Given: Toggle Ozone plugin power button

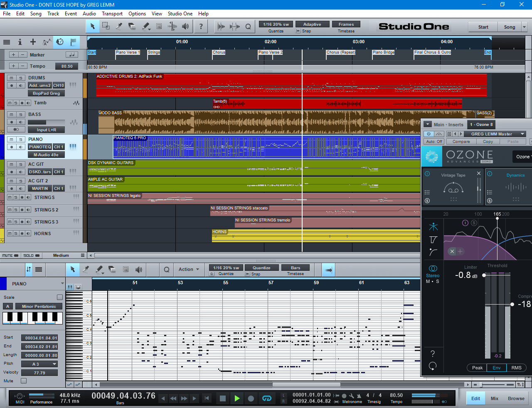Looking at the screenshot, I should click(x=429, y=134).
